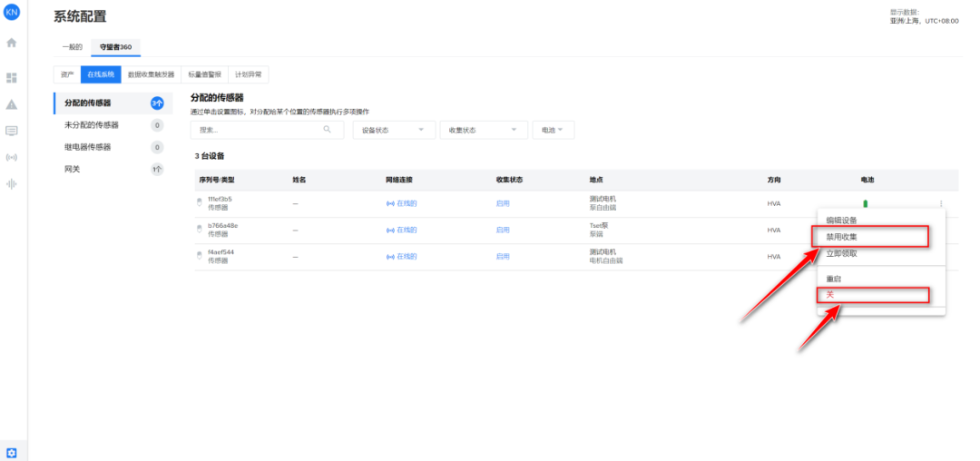Screen dimensions: 980x461
Task: Click 启用 link in row b766a48e
Action: point(503,230)
